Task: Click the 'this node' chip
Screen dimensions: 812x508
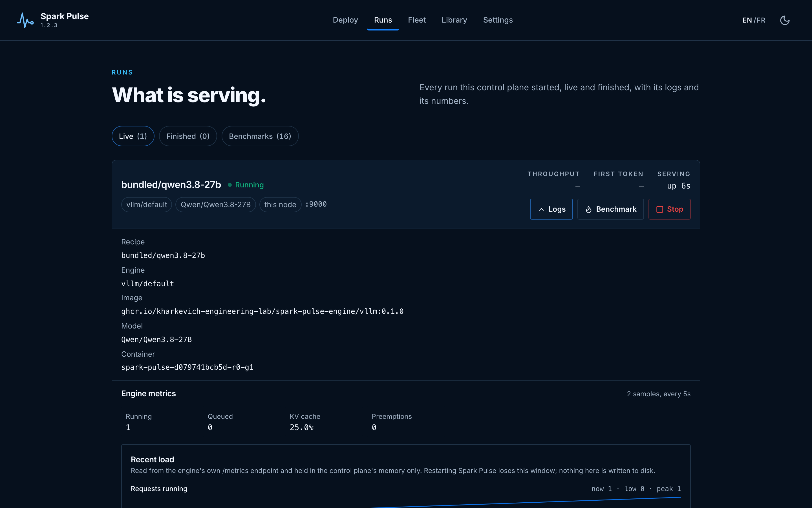Action: (x=280, y=205)
